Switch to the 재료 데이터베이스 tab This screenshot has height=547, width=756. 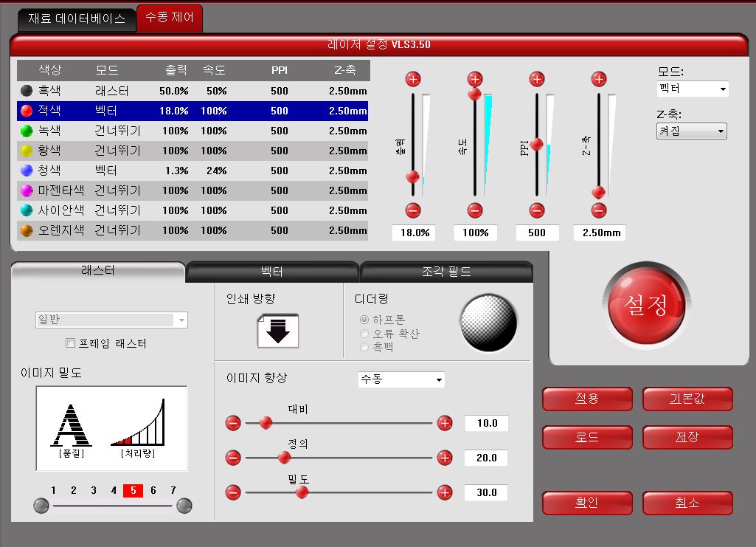point(77,18)
